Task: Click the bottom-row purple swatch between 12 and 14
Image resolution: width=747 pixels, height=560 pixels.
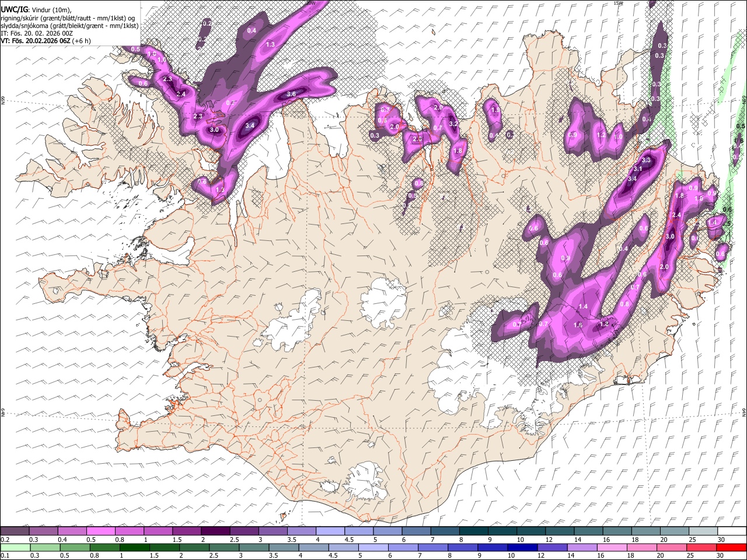Action: point(551,547)
